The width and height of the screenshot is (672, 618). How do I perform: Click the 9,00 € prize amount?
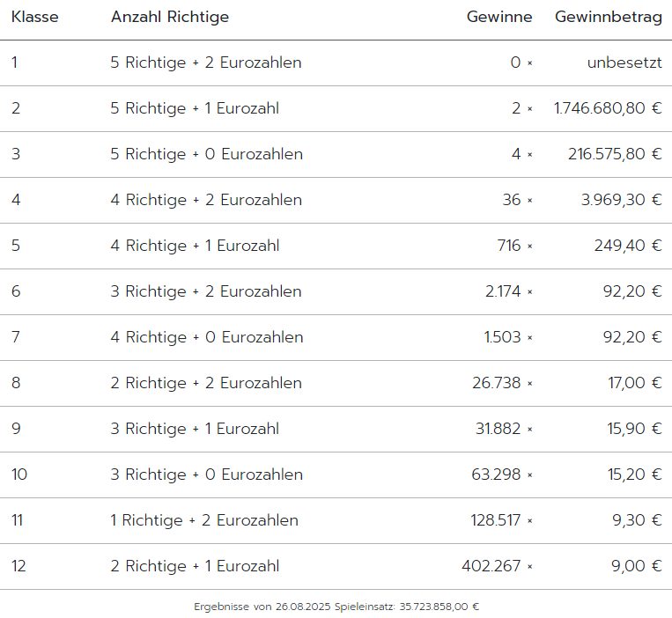click(x=637, y=566)
